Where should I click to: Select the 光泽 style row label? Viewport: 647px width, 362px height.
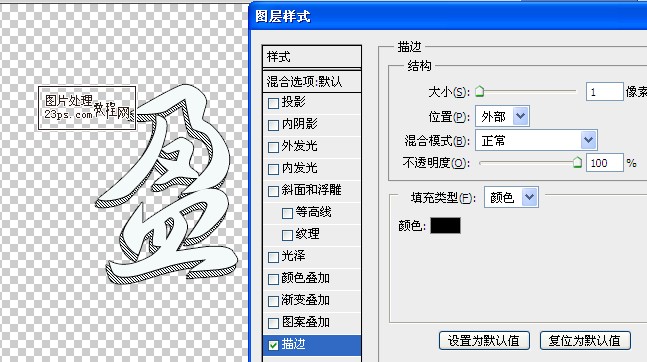pos(293,256)
